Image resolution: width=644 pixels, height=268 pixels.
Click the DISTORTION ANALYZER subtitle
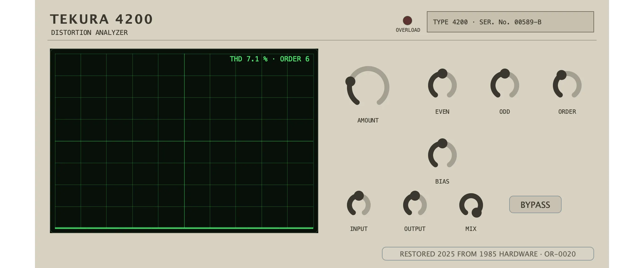pos(90,32)
